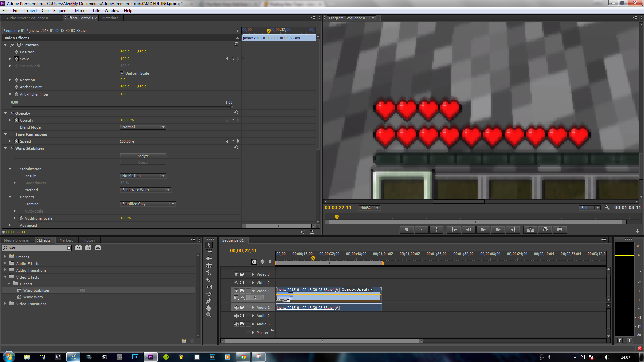Viewport: 644px width, 362px height.
Task: Click the Scale 100.0 value
Action: (125, 59)
